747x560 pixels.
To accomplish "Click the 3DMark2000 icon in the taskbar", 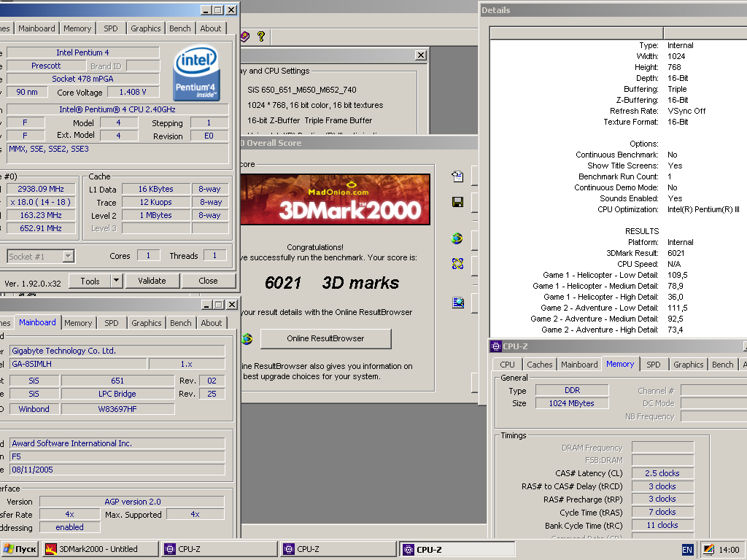I will (51, 549).
